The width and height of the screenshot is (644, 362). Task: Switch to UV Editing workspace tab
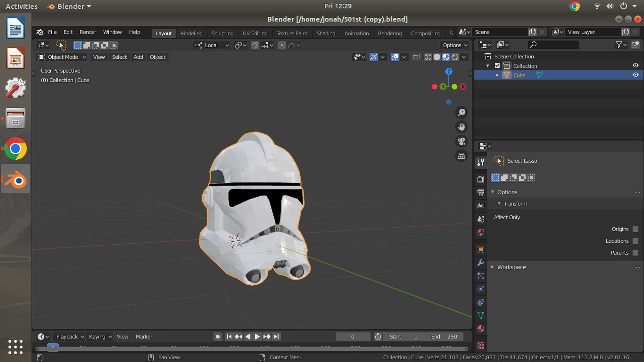tap(255, 33)
